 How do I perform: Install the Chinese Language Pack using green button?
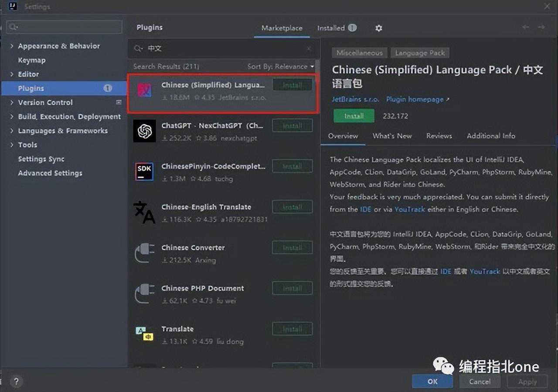[354, 116]
